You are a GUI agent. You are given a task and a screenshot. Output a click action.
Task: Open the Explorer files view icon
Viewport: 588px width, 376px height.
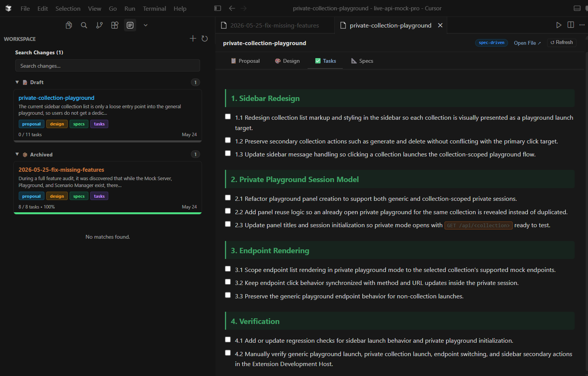click(69, 25)
